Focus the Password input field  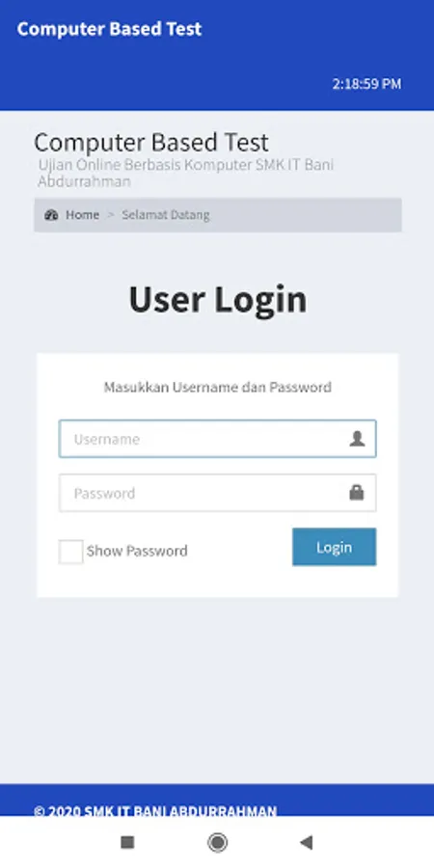click(218, 493)
